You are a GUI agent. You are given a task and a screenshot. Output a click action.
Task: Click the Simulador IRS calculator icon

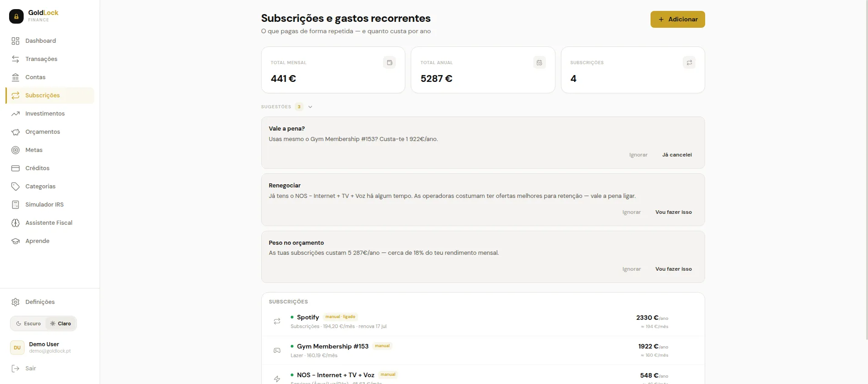[15, 205]
